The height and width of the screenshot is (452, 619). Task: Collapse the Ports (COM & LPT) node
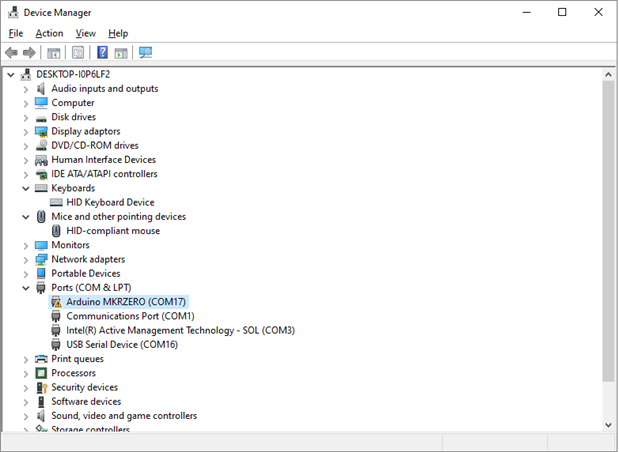click(x=26, y=288)
